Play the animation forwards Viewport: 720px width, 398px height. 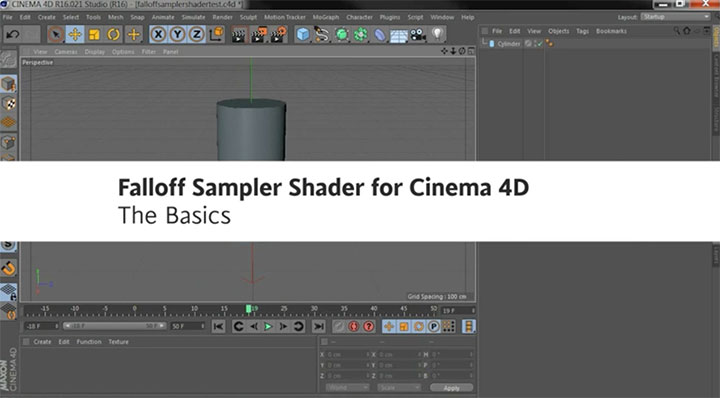pyautogui.click(x=268, y=326)
